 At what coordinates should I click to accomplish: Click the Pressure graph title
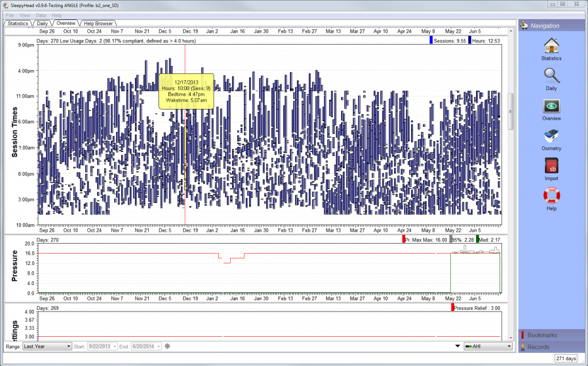click(x=14, y=266)
